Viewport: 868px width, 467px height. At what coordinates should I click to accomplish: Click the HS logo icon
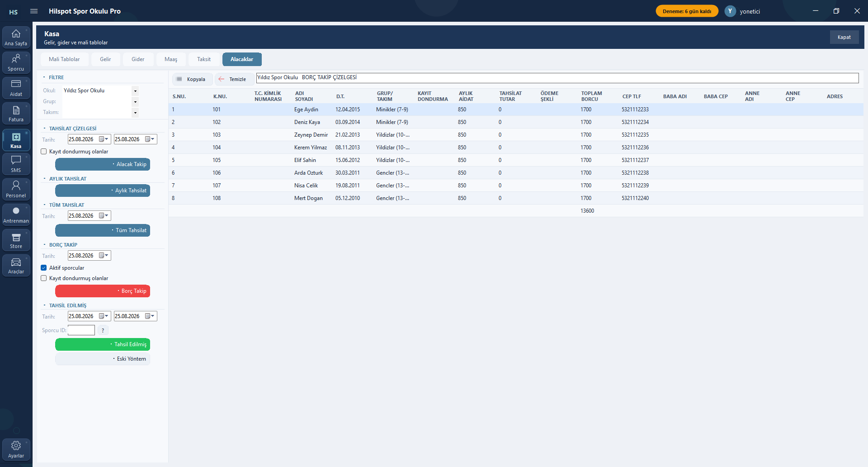coord(14,12)
